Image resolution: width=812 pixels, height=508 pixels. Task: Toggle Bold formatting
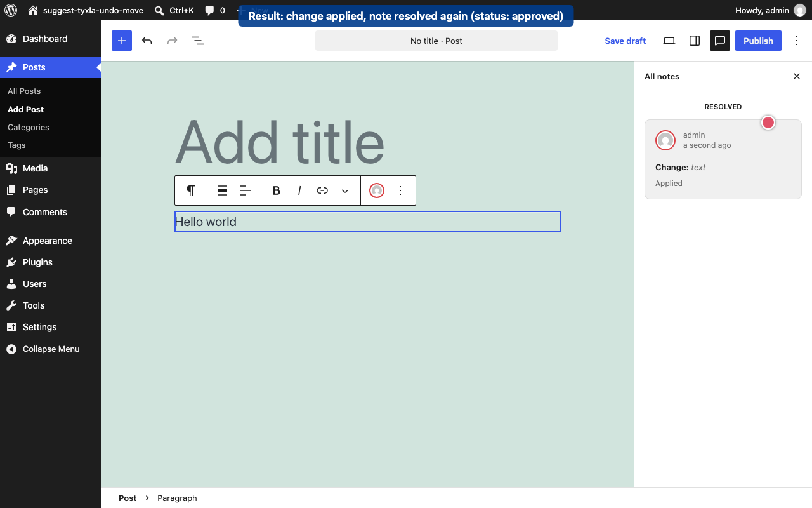tap(277, 190)
